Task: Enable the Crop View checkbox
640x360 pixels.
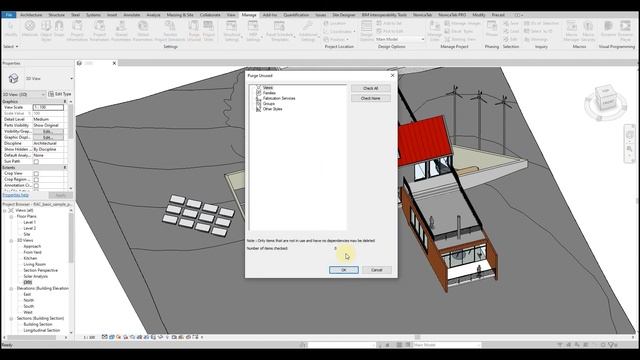Action: 36,173
